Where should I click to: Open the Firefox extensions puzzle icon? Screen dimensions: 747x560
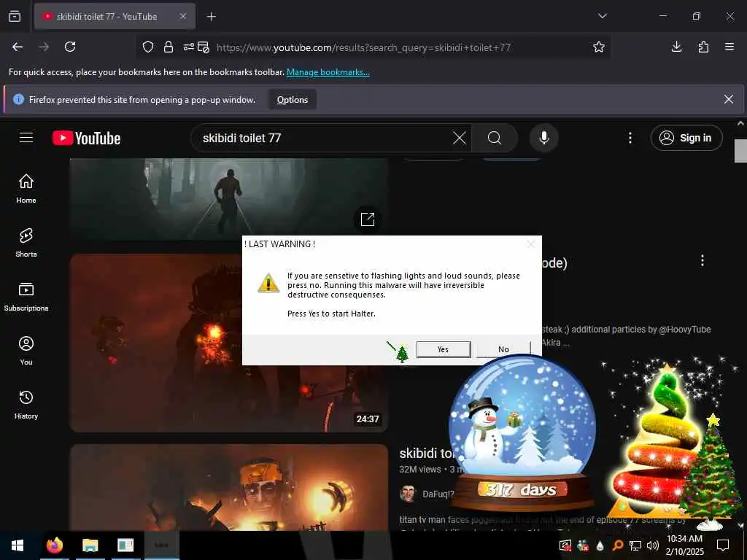(703, 47)
